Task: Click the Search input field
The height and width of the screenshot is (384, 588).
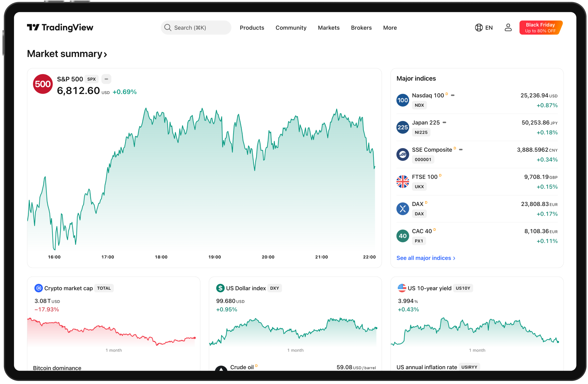Action: [196, 28]
